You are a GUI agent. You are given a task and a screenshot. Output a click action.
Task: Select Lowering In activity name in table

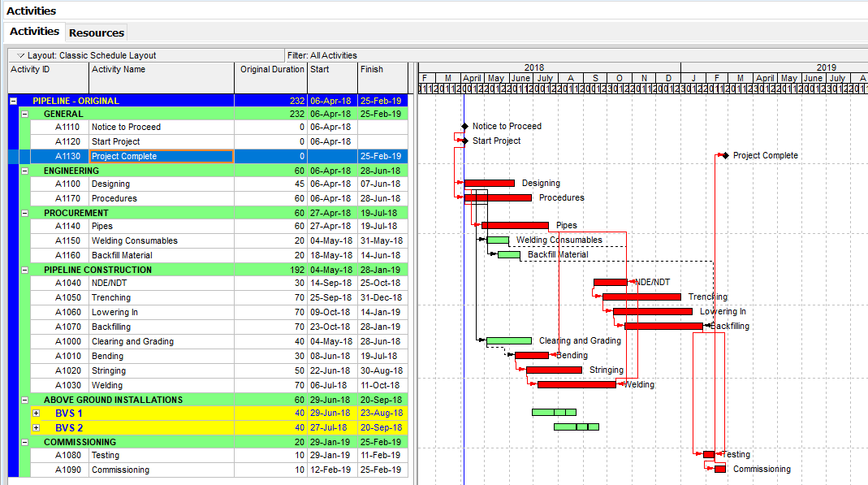pos(114,312)
